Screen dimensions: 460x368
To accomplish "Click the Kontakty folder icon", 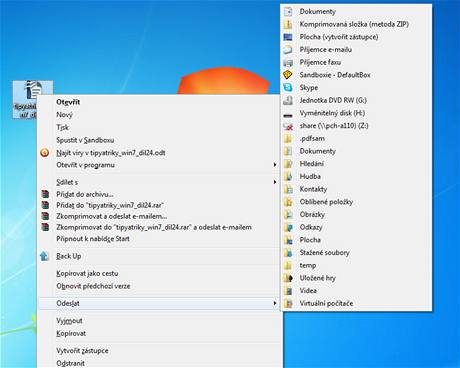I will click(288, 189).
